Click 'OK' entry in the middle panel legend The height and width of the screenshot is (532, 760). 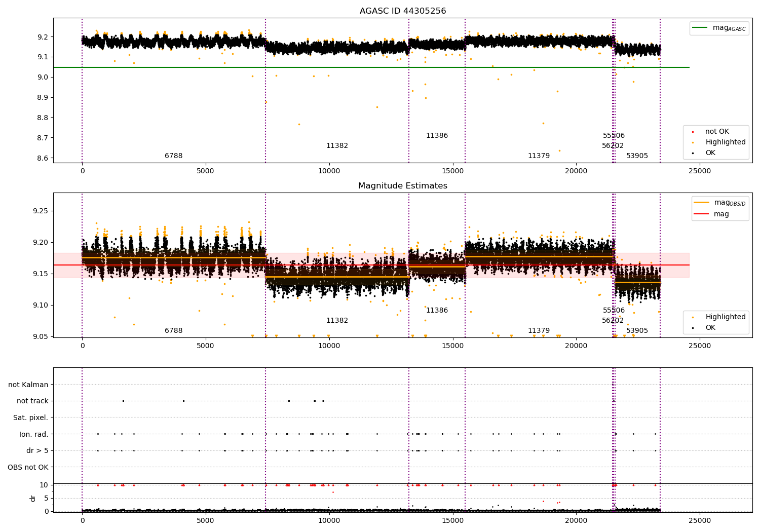[710, 328]
